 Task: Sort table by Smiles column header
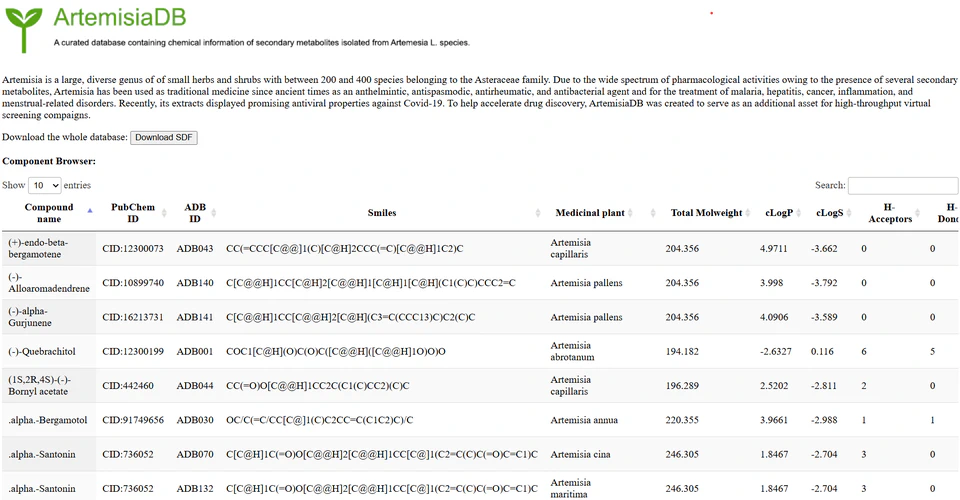[382, 213]
